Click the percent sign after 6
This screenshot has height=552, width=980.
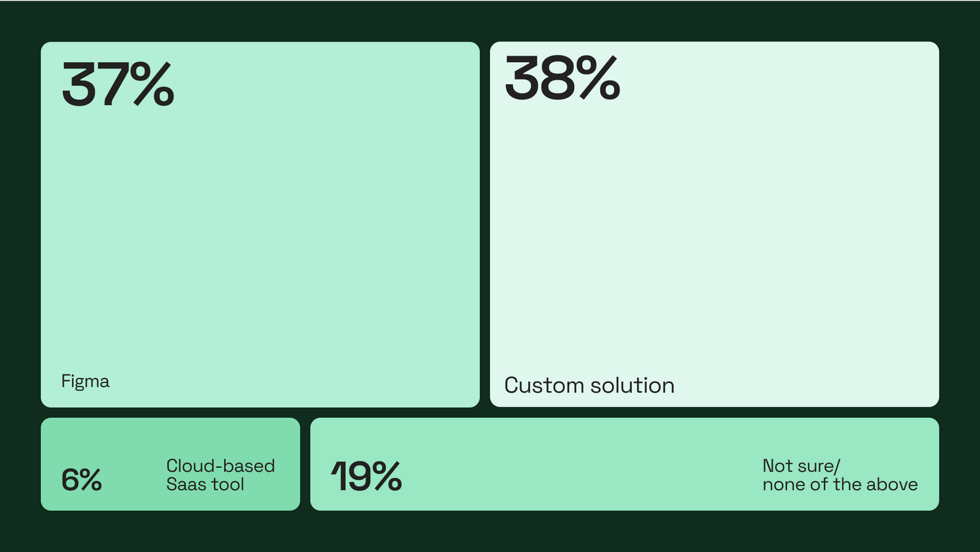tap(91, 480)
